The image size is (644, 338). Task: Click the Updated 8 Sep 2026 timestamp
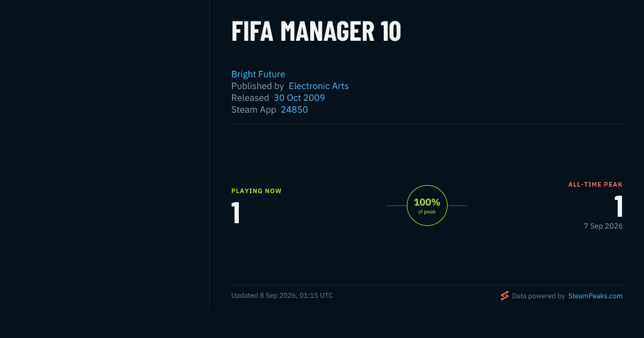point(282,296)
